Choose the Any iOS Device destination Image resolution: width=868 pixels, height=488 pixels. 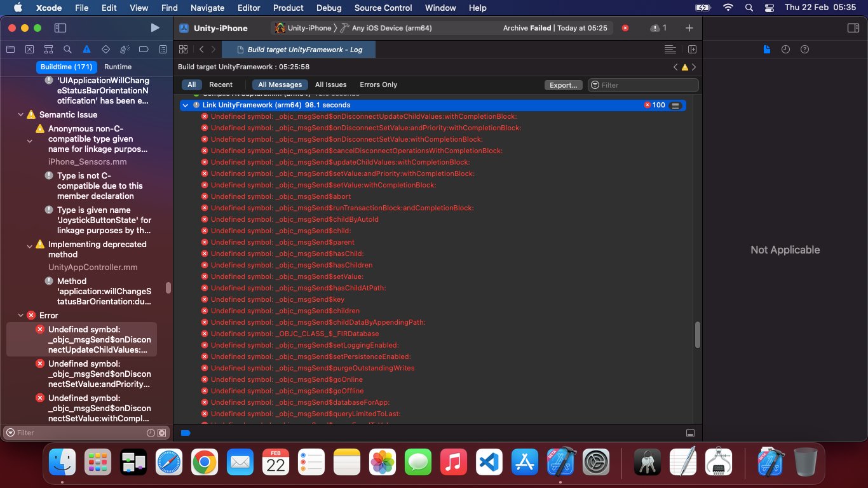(x=388, y=28)
